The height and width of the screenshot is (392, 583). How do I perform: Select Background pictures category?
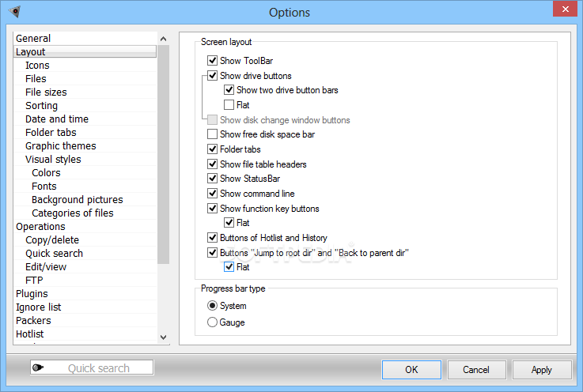[85, 199]
